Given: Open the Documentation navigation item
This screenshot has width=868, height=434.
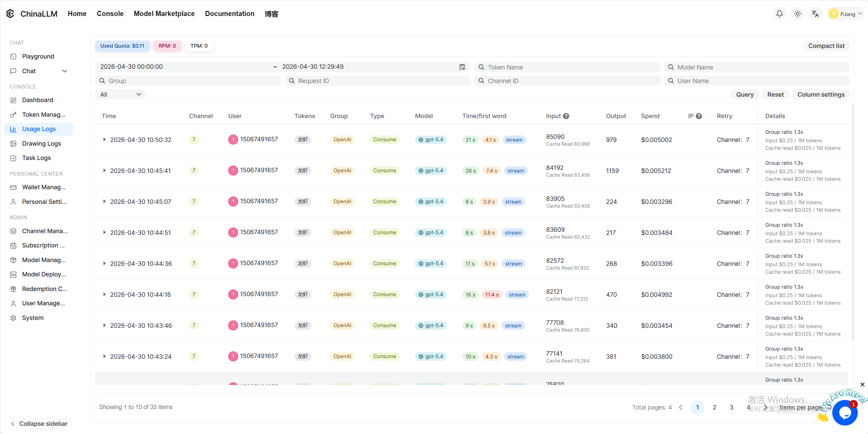Looking at the screenshot, I should click(x=229, y=14).
